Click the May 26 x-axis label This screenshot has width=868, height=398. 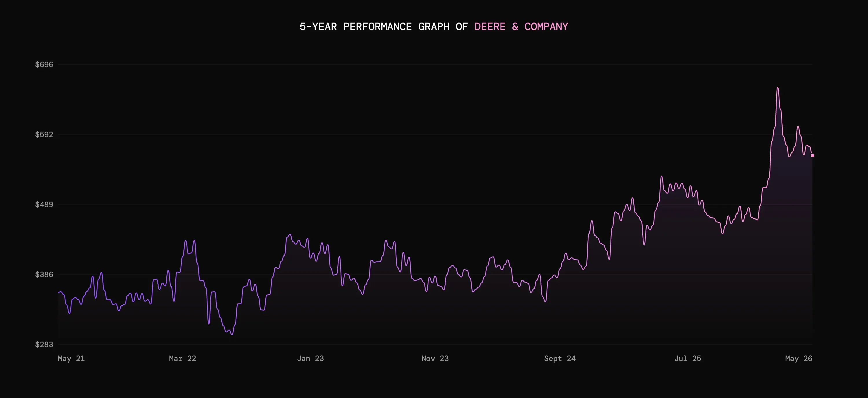[799, 359]
